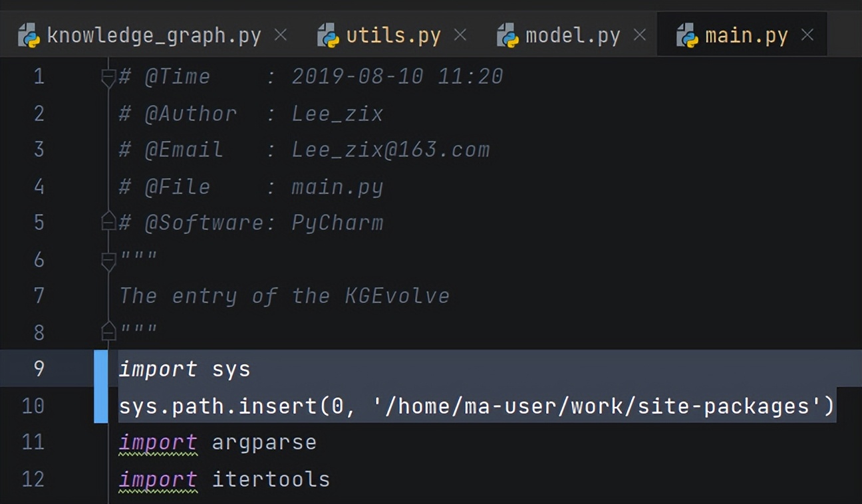Click the 'sys' module name on line 9

click(231, 369)
